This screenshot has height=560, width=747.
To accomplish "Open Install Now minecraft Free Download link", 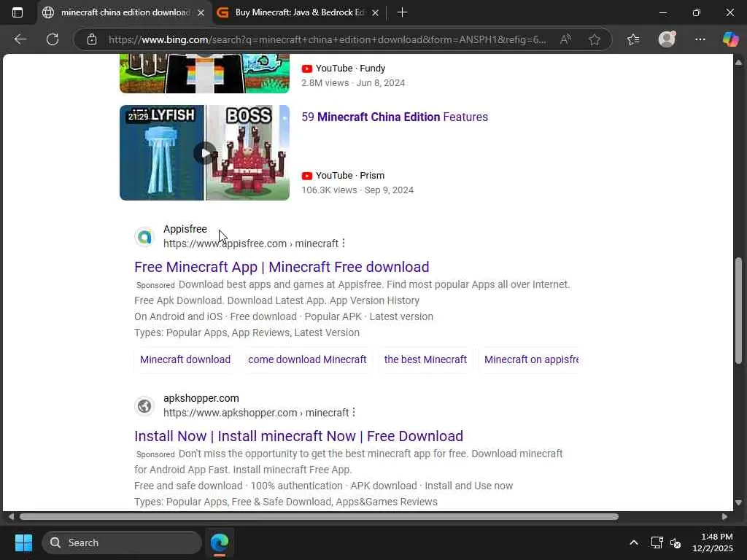I will [x=298, y=436].
